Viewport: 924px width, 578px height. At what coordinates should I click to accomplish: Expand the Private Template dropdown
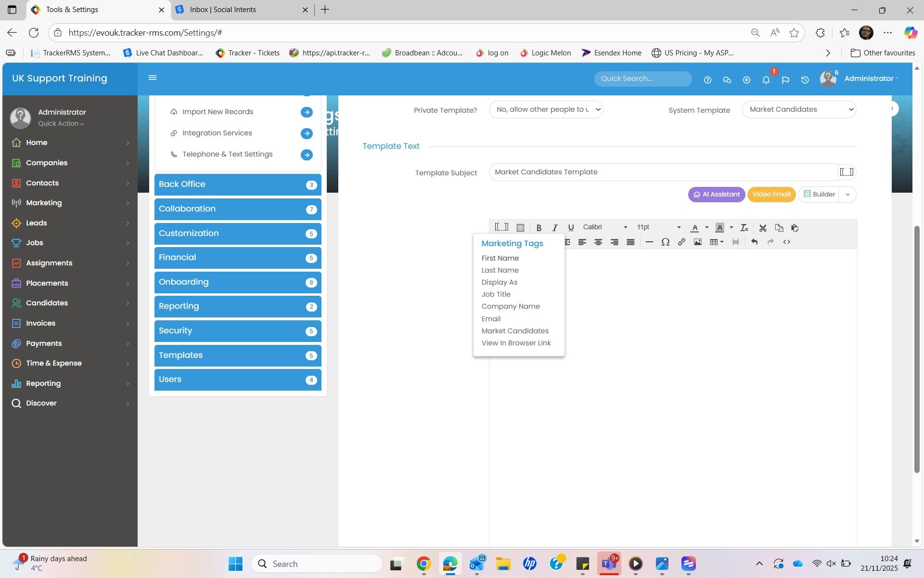(546, 110)
